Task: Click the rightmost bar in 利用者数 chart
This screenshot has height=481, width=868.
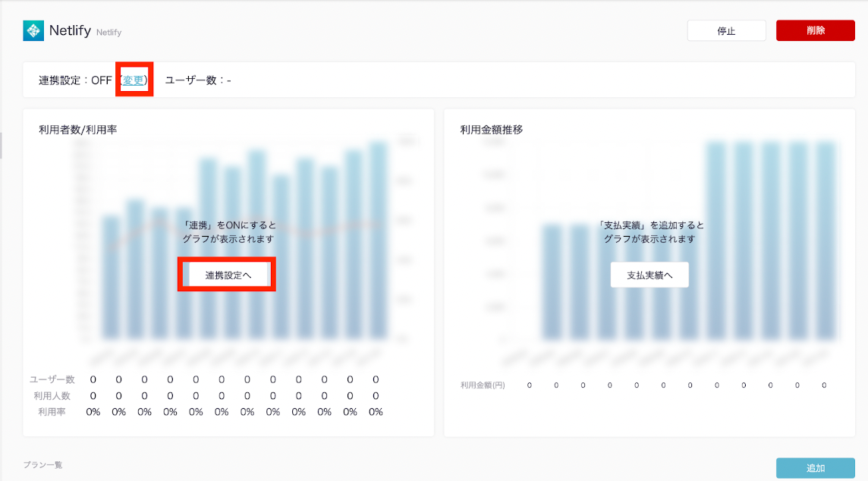Action: [378, 239]
